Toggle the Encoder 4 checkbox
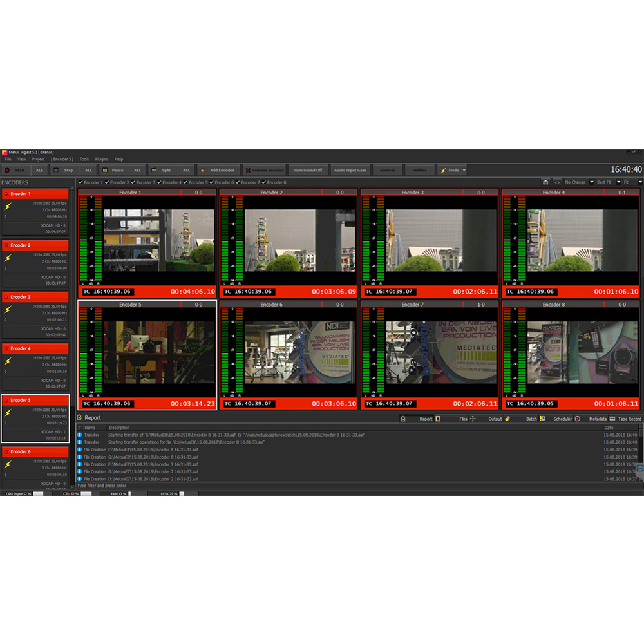Screen dimensions: 644x644 point(159,182)
